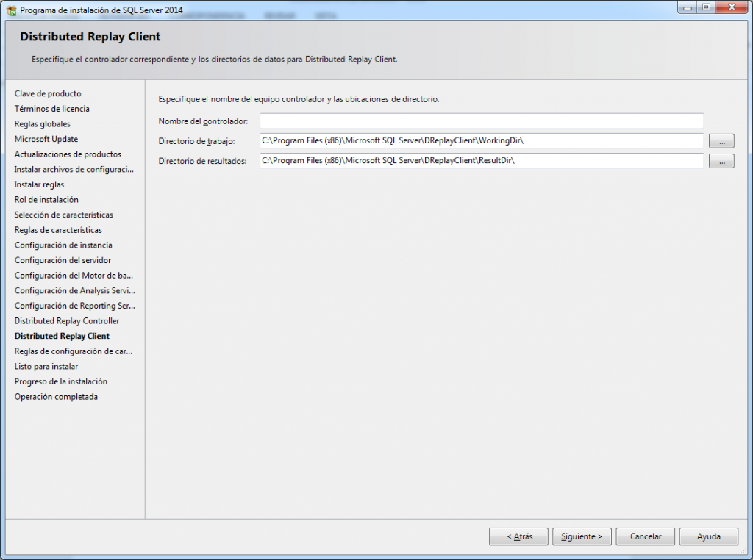Continue with the Siguiente button

click(582, 536)
